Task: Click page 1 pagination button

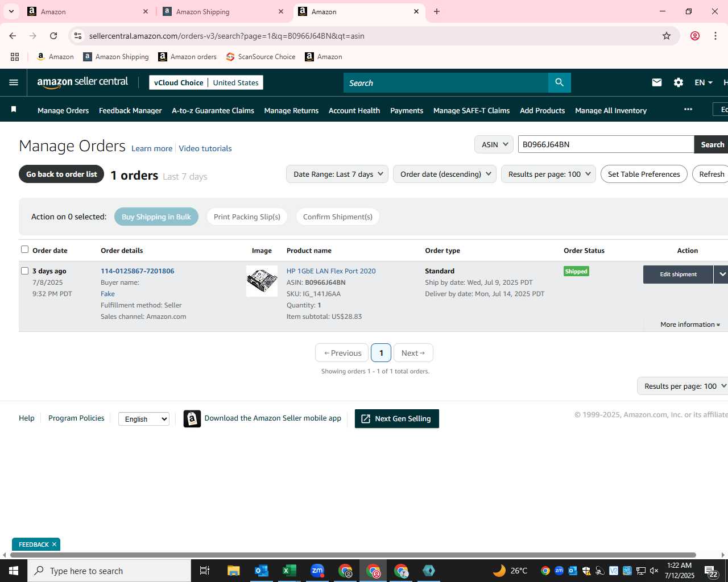Action: 381,352
